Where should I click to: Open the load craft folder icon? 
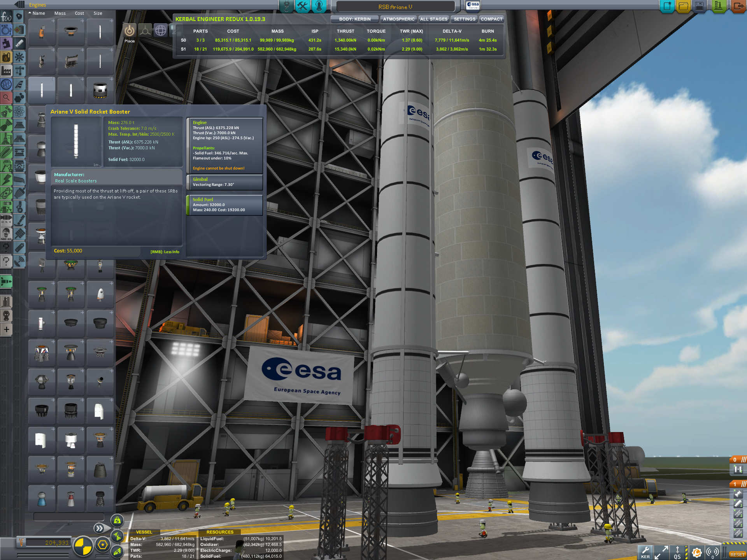tap(684, 6)
